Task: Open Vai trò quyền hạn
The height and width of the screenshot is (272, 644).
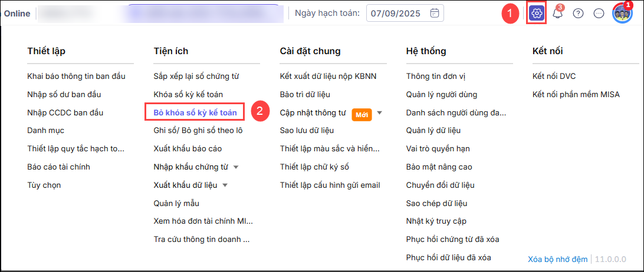Action: pyautogui.click(x=438, y=148)
